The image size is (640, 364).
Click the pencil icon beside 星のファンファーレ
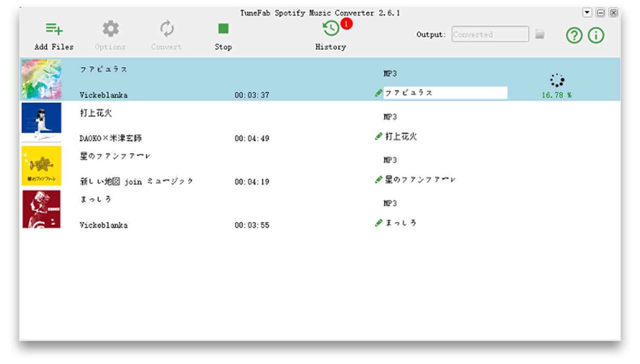point(378,180)
